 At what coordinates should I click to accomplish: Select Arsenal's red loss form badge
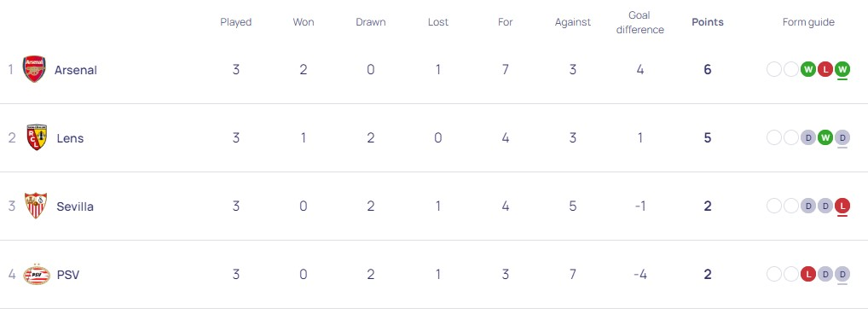pyautogui.click(x=825, y=69)
